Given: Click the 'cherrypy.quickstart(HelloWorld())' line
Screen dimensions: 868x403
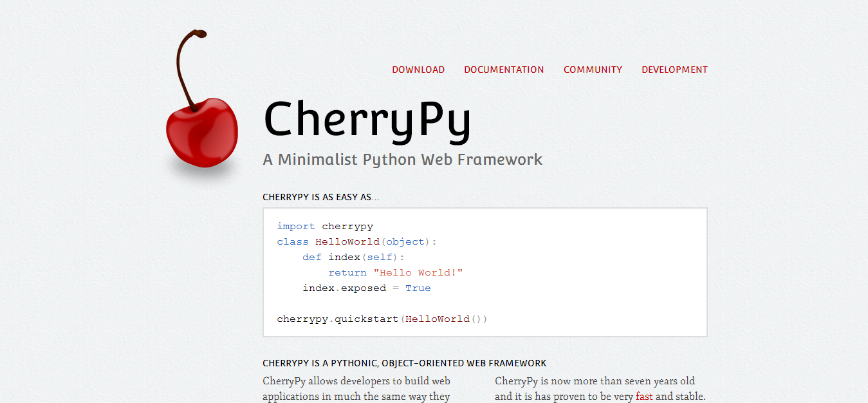Looking at the screenshot, I should (x=382, y=319).
